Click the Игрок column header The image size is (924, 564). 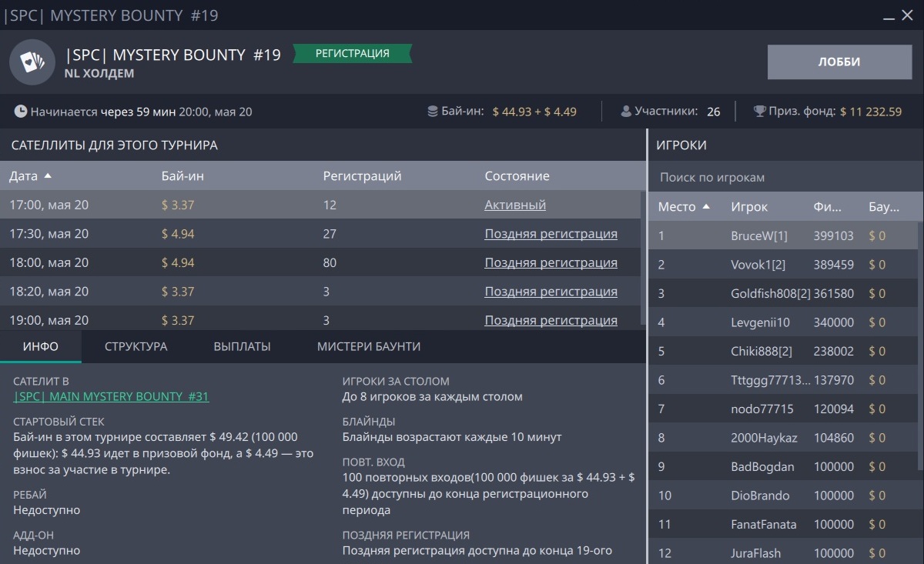(x=748, y=207)
